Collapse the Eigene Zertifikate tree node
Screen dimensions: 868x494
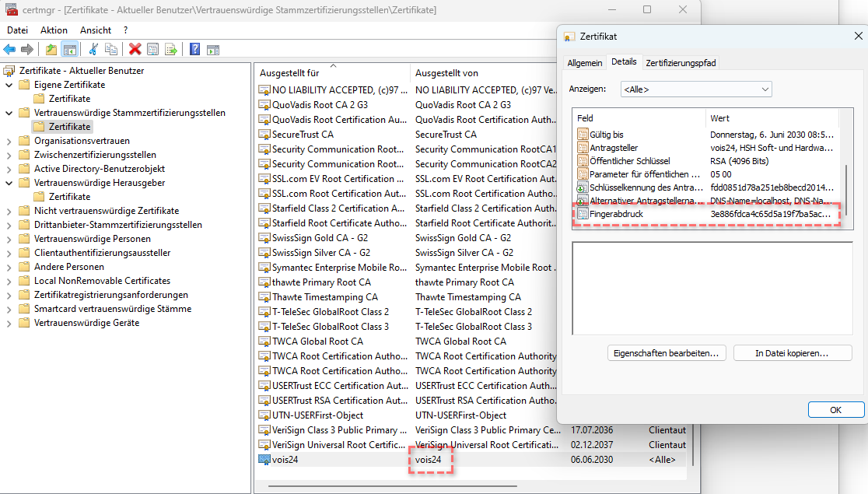[x=9, y=85]
